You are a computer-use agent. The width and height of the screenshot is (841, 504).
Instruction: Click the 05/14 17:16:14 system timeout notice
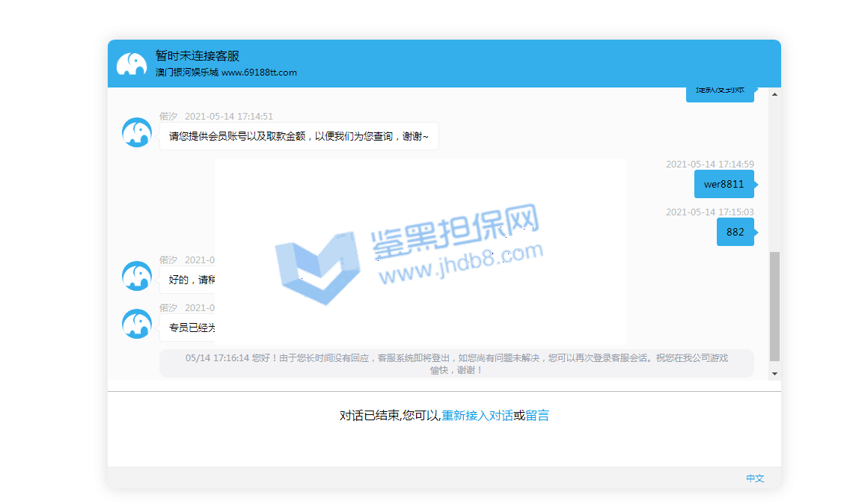[x=456, y=363]
